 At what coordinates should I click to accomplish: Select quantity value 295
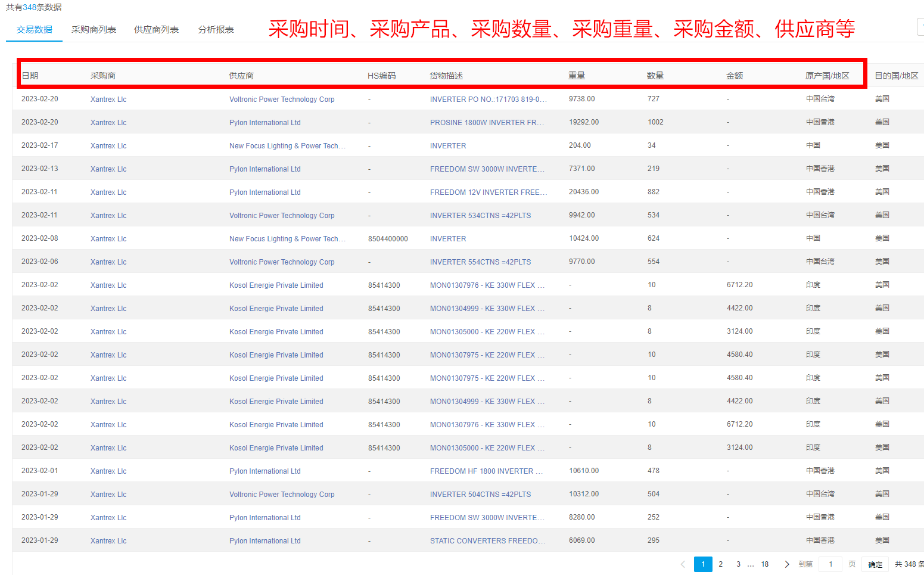click(x=654, y=540)
